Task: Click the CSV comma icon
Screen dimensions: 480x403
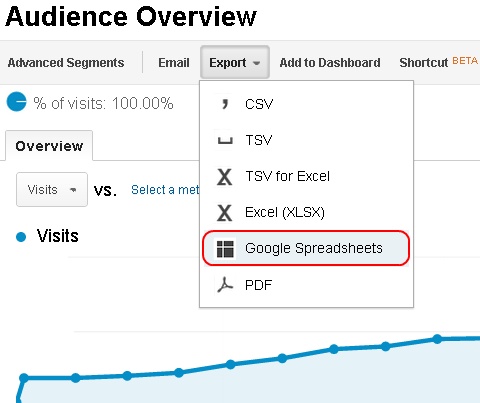Action: [225, 104]
